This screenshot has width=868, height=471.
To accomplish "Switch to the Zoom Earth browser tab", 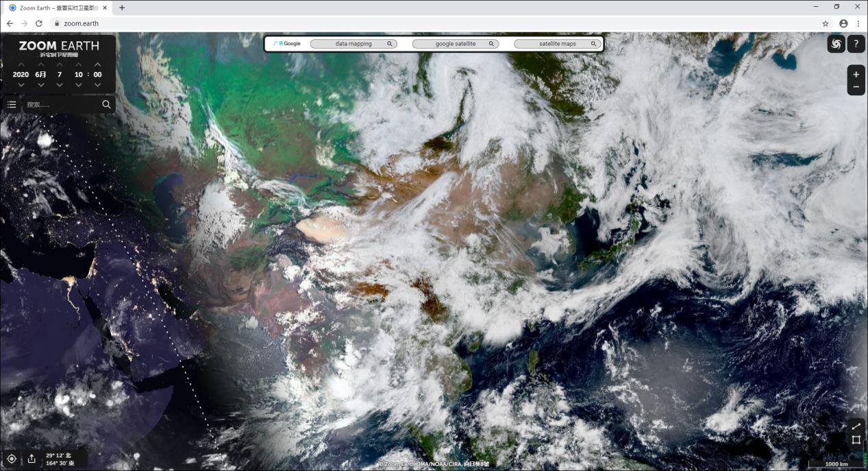I will click(55, 8).
